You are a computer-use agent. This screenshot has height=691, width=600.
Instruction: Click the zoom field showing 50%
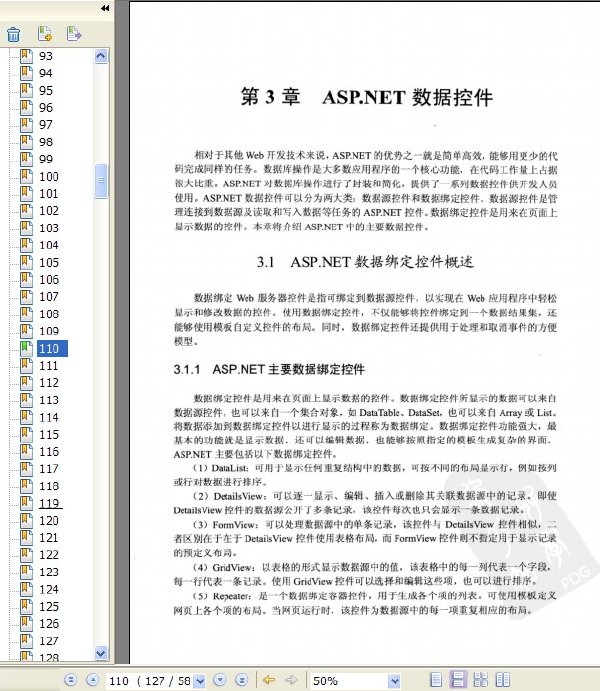click(349, 681)
